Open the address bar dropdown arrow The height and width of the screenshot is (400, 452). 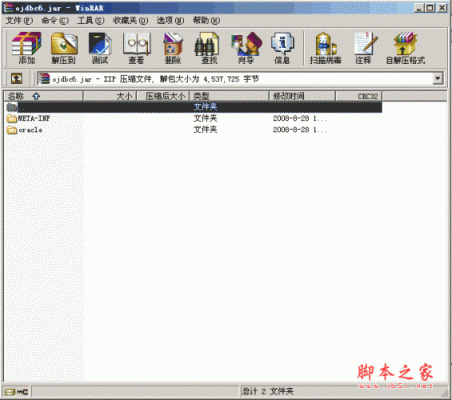[x=437, y=79]
